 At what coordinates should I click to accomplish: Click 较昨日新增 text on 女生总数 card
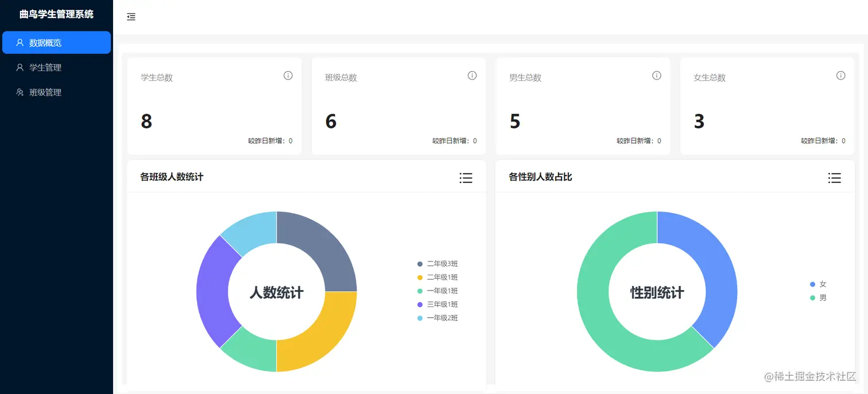coord(823,141)
